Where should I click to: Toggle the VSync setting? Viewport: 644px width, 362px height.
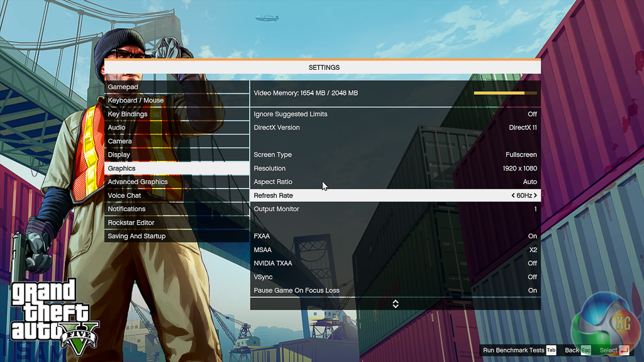pos(395,277)
